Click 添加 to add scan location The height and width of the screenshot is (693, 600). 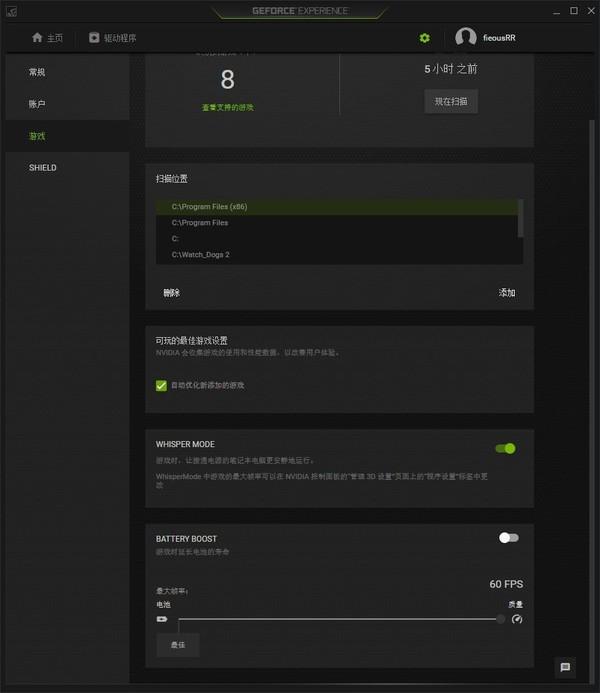point(507,293)
